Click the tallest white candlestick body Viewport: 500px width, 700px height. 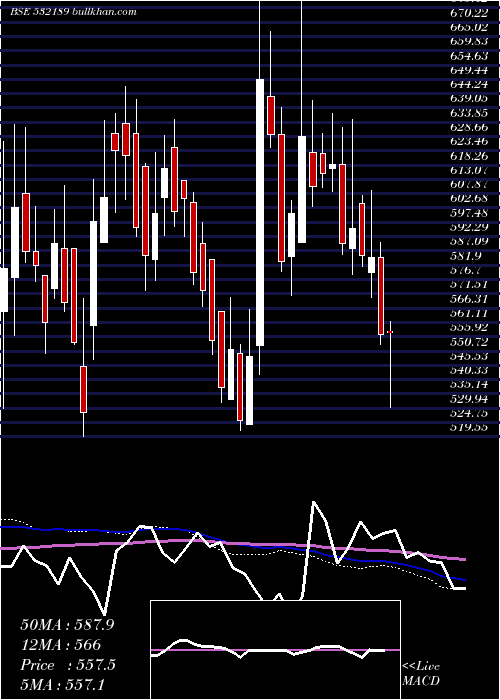(x=259, y=212)
